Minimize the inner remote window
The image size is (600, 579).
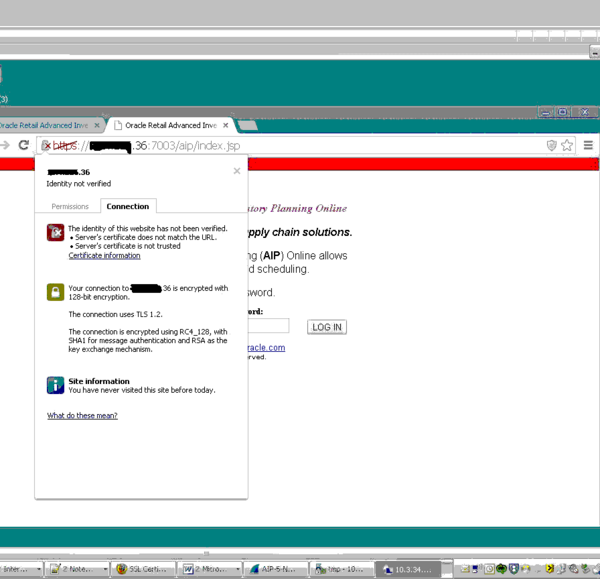(546, 112)
